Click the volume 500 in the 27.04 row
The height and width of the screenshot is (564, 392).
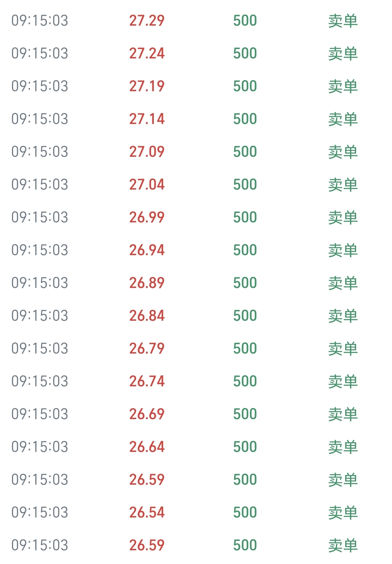click(x=245, y=185)
